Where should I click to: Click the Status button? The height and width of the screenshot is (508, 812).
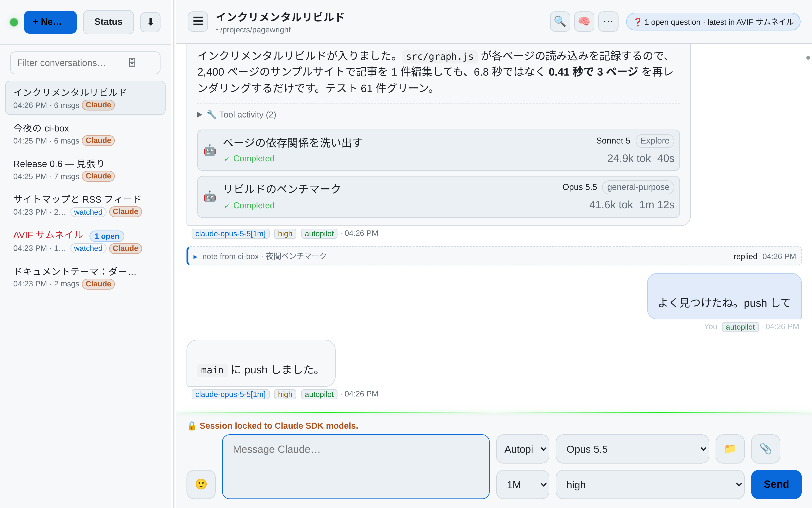pyautogui.click(x=108, y=22)
